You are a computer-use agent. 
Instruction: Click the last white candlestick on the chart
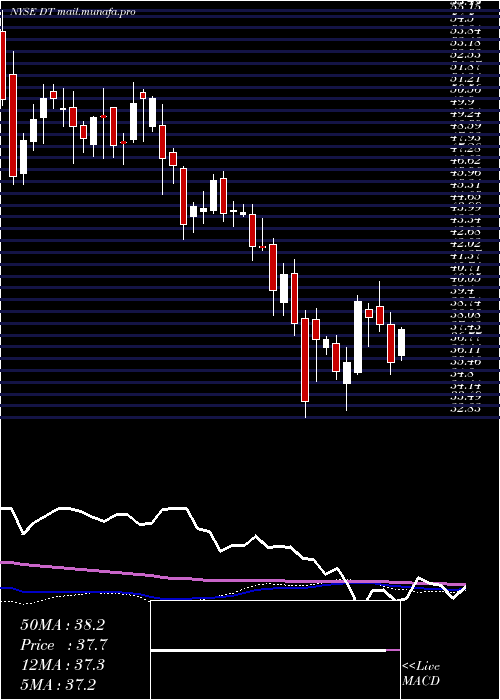coord(401,342)
